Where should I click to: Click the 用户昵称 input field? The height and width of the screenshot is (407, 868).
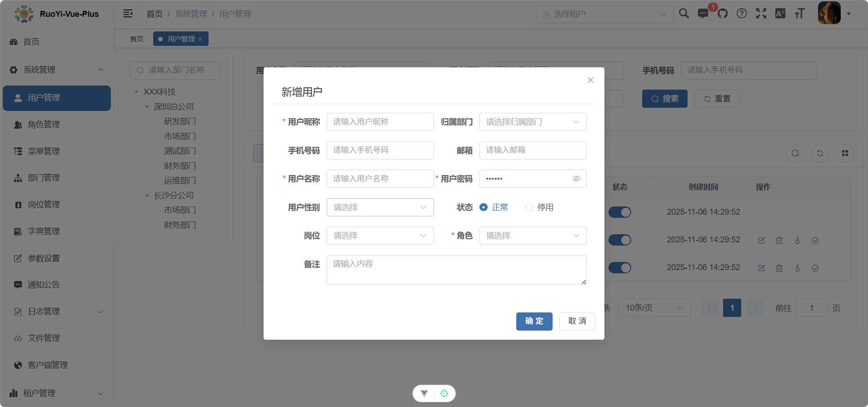coord(380,122)
